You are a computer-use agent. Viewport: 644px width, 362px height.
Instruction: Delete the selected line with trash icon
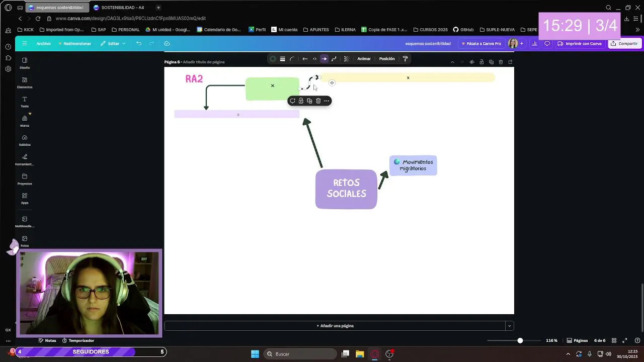(x=318, y=101)
